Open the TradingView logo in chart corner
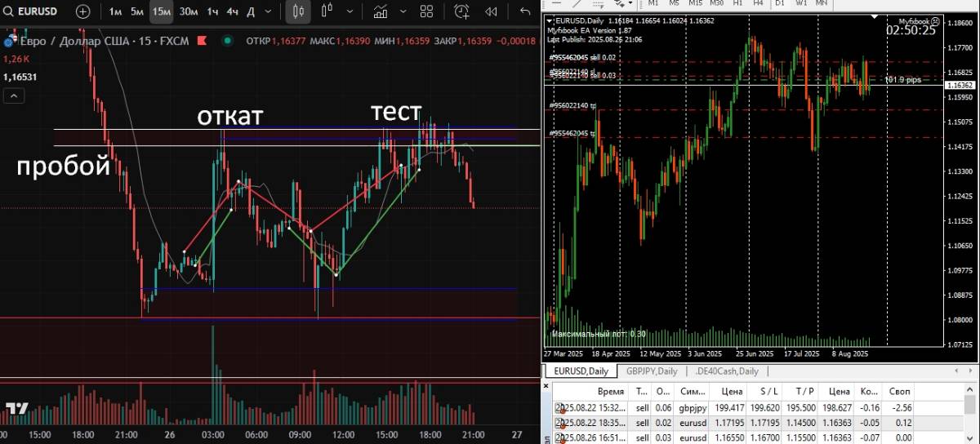980x444 pixels. pyautogui.click(x=16, y=407)
